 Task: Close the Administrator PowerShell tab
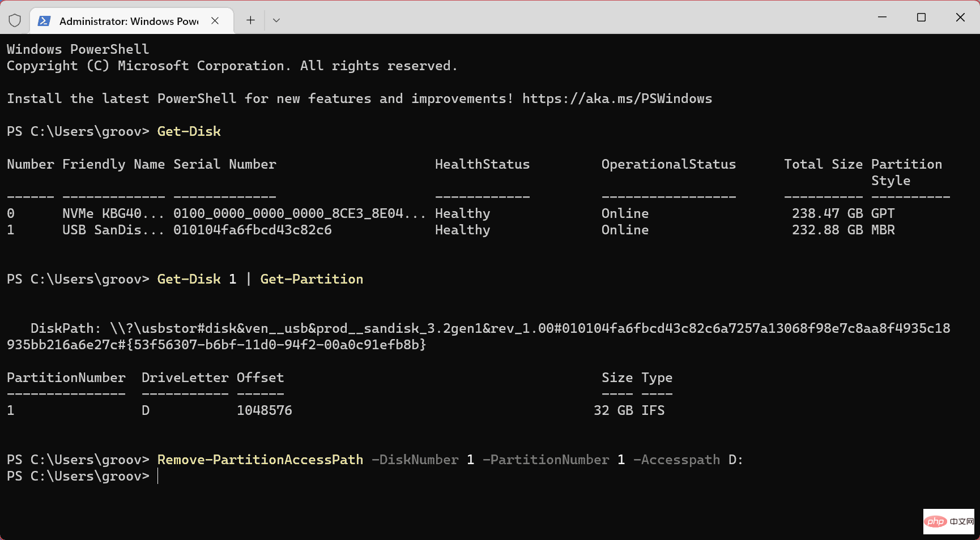pyautogui.click(x=215, y=21)
